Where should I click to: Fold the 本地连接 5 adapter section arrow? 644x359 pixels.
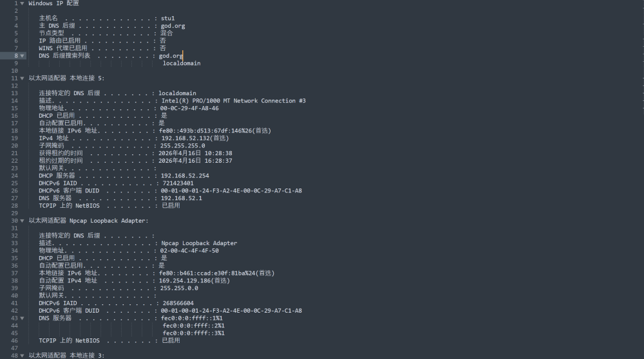[23, 78]
